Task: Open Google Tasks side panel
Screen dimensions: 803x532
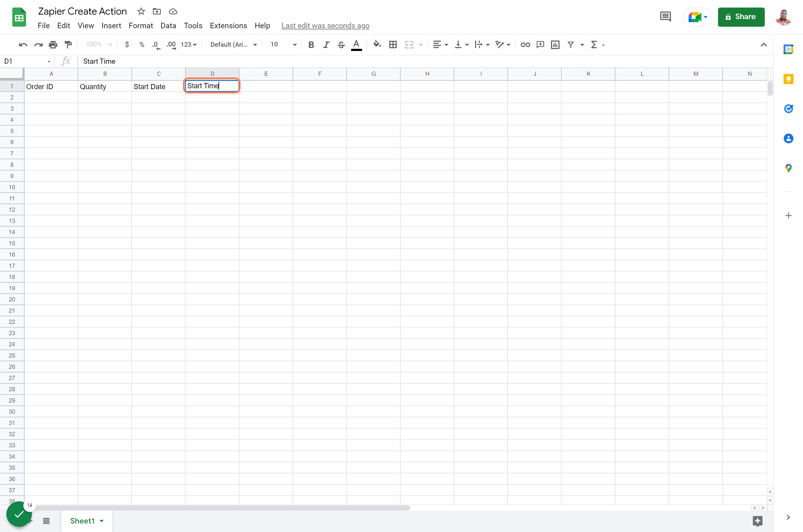Action: point(788,109)
